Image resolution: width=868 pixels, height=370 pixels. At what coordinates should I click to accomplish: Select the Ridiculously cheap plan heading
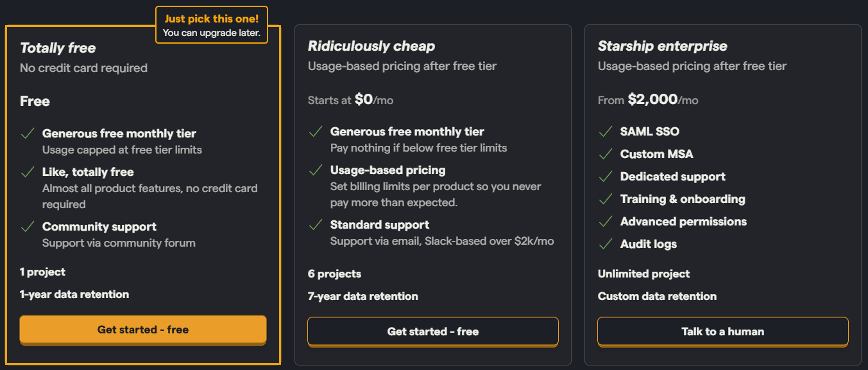coord(371,46)
